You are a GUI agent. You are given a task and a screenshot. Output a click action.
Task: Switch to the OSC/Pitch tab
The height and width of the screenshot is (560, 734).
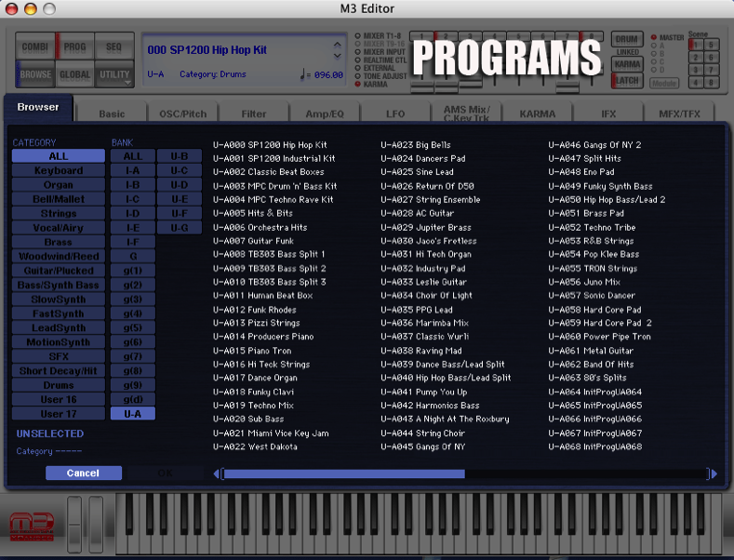(183, 114)
